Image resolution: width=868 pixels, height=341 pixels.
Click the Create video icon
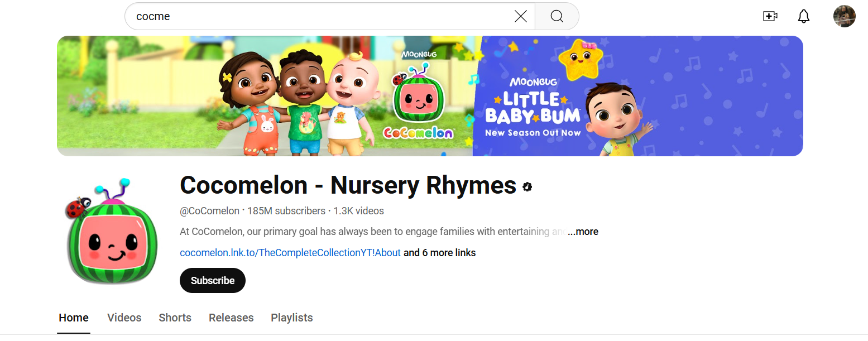tap(770, 16)
